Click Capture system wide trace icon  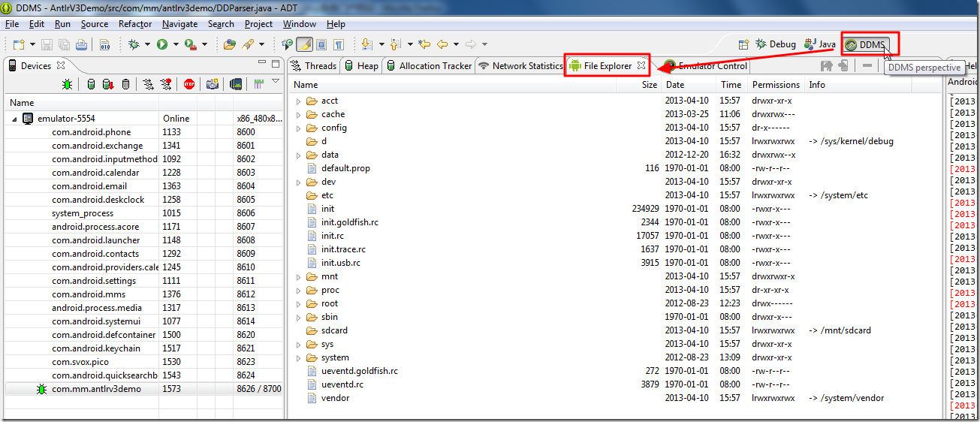click(x=258, y=84)
